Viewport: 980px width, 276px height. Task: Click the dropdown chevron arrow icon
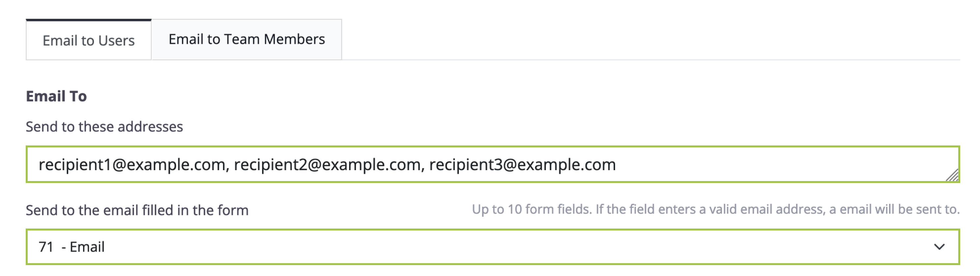[x=939, y=247]
